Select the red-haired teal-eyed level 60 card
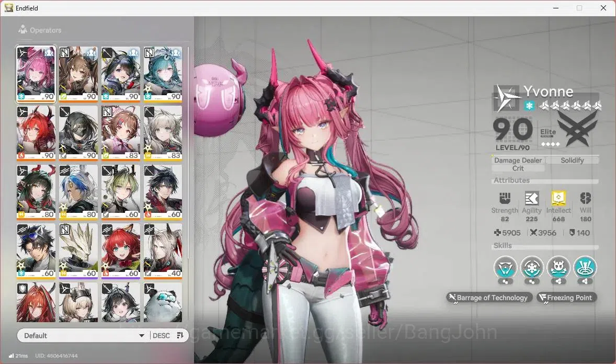The width and height of the screenshot is (616, 364). 121,251
